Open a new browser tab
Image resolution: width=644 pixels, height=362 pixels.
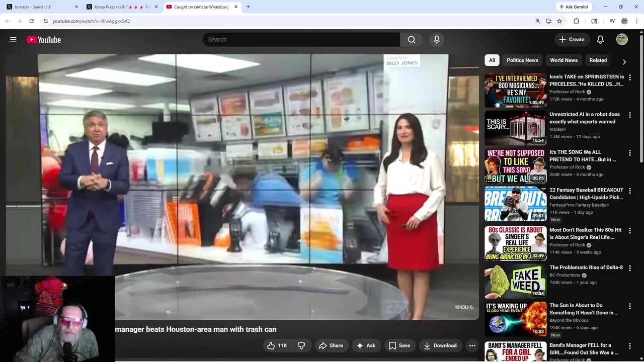pyautogui.click(x=248, y=7)
